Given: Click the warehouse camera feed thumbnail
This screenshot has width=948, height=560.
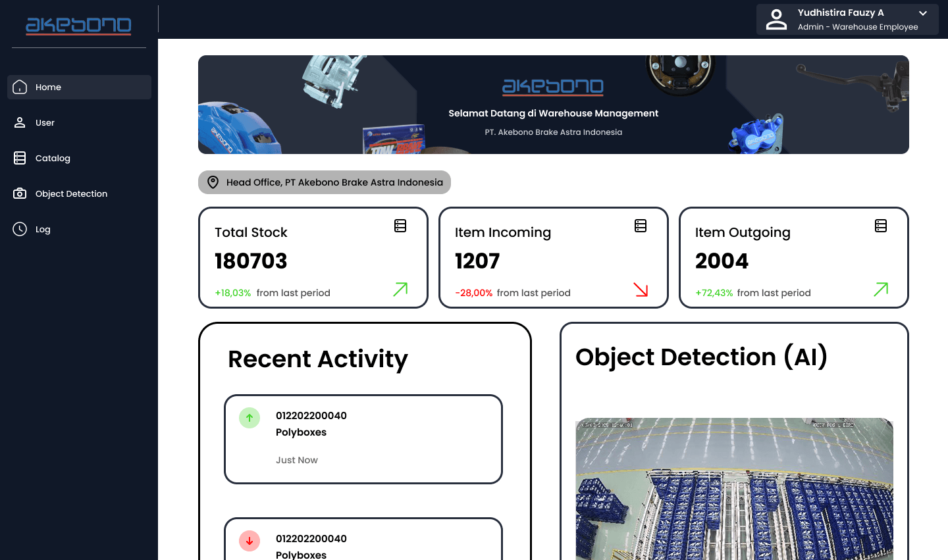Looking at the screenshot, I should [x=734, y=488].
